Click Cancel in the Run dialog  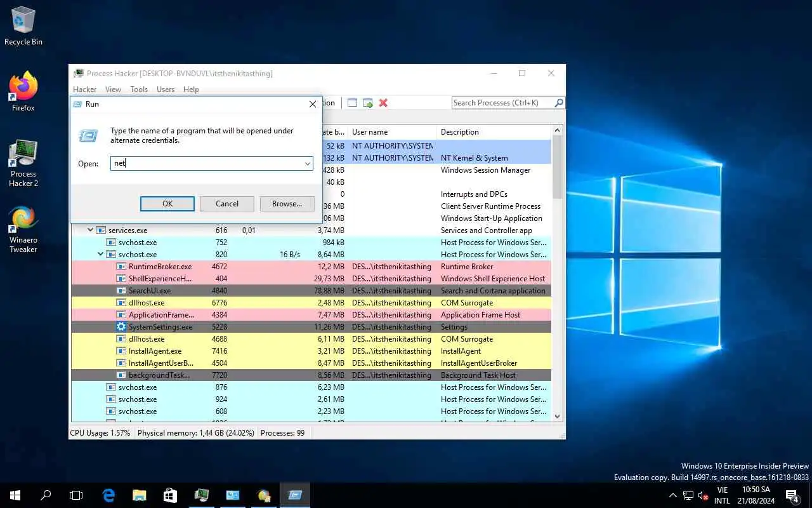[227, 204]
